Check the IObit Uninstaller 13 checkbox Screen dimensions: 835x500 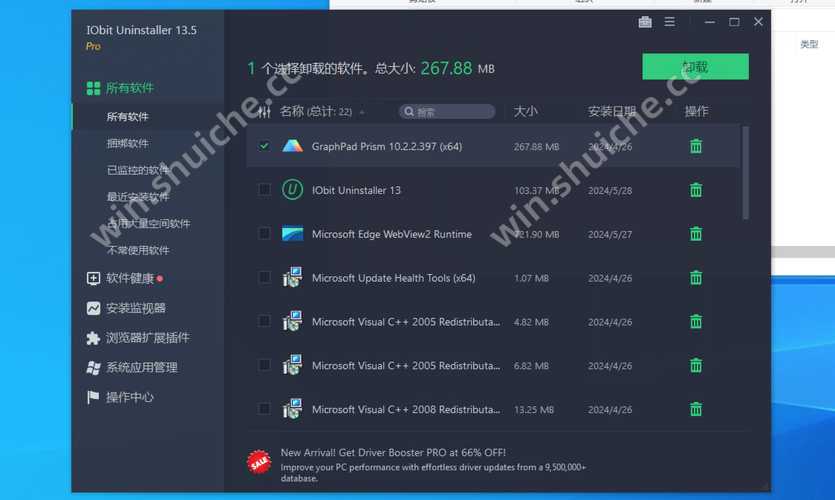click(264, 190)
